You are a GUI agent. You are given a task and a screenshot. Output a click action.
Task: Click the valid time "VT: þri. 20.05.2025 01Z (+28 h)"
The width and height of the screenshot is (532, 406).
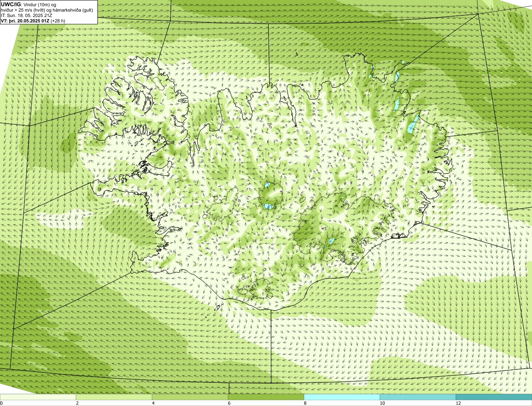[x=33, y=21]
